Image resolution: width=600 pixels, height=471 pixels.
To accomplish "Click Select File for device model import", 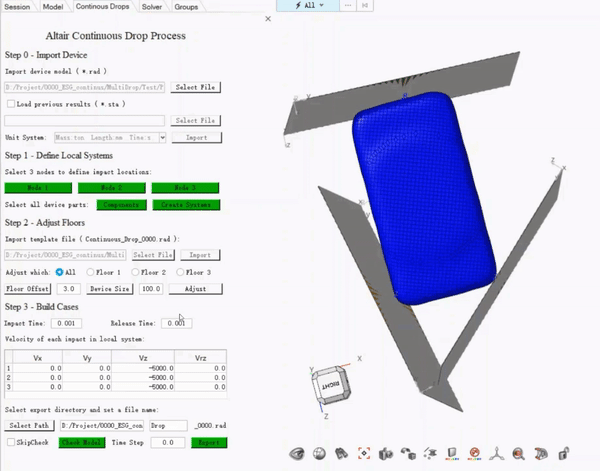I will [x=196, y=87].
